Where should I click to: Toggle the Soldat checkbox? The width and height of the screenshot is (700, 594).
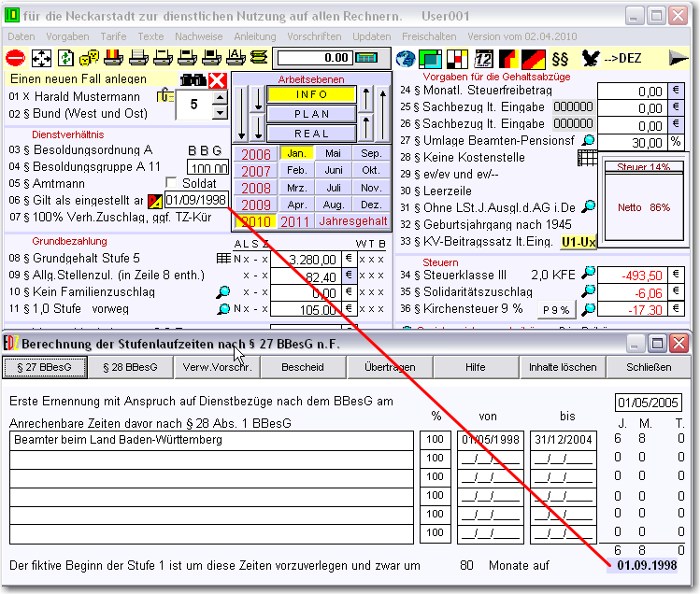(x=170, y=182)
